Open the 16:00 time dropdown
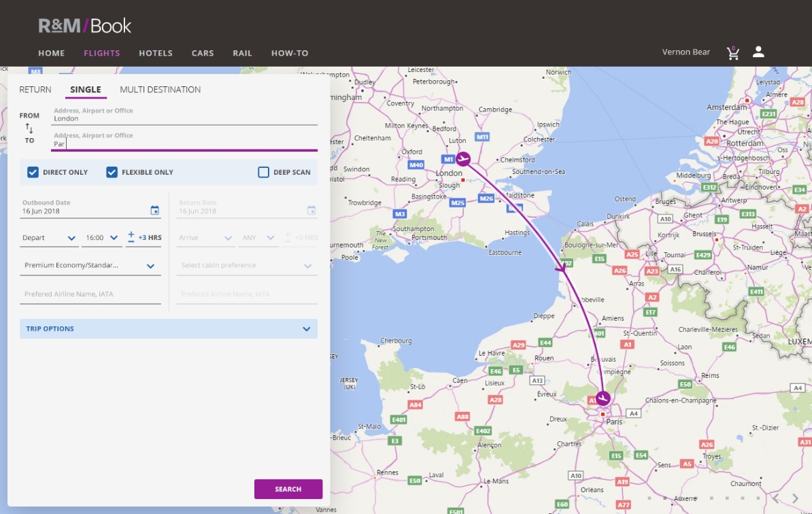This screenshot has width=812, height=514. (102, 238)
